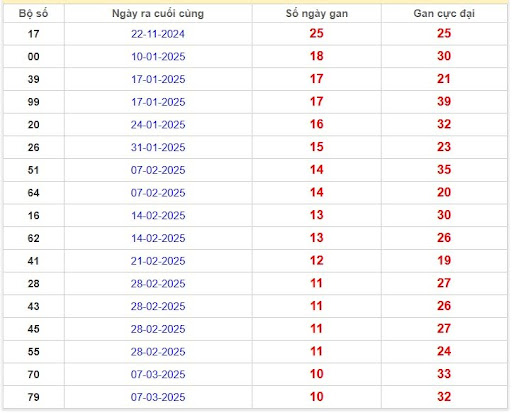The width and height of the screenshot is (512, 413).
Task: Select the 17-01-2025 date in row 39
Action: click(158, 79)
